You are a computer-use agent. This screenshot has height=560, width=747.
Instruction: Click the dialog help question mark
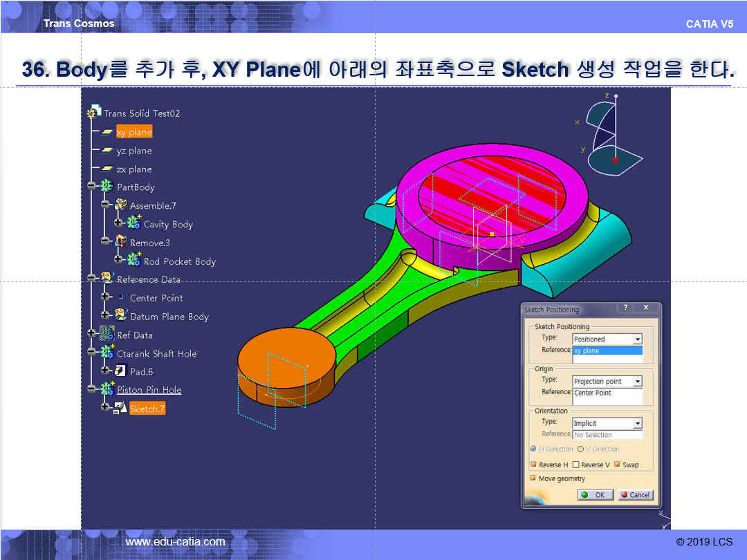coord(625,308)
